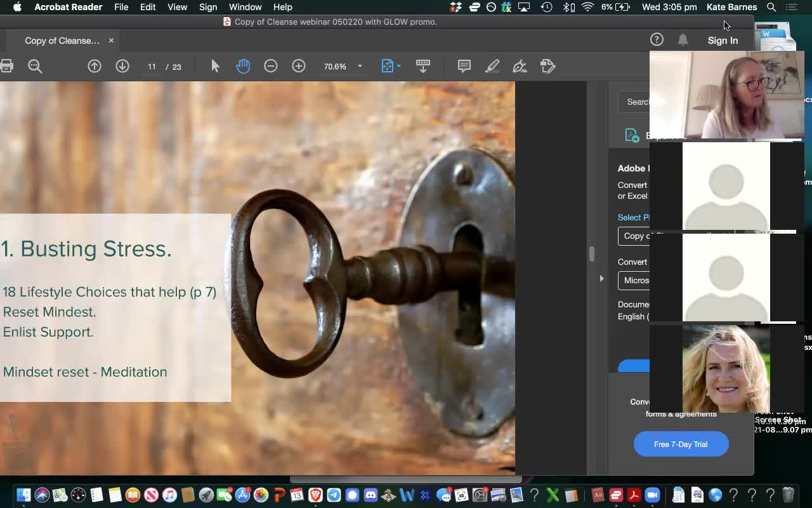
Task: Open the Edit menu
Action: tap(148, 7)
